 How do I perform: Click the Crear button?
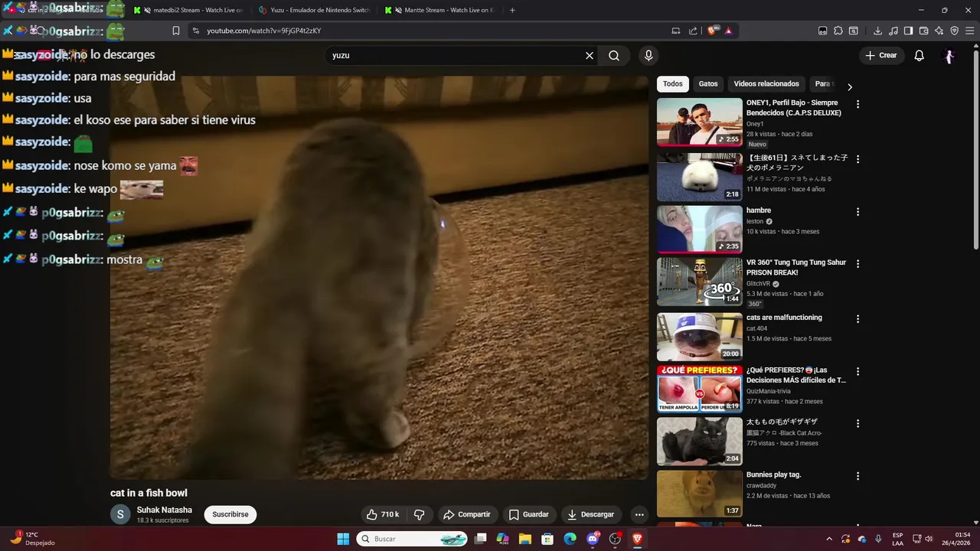pos(881,55)
